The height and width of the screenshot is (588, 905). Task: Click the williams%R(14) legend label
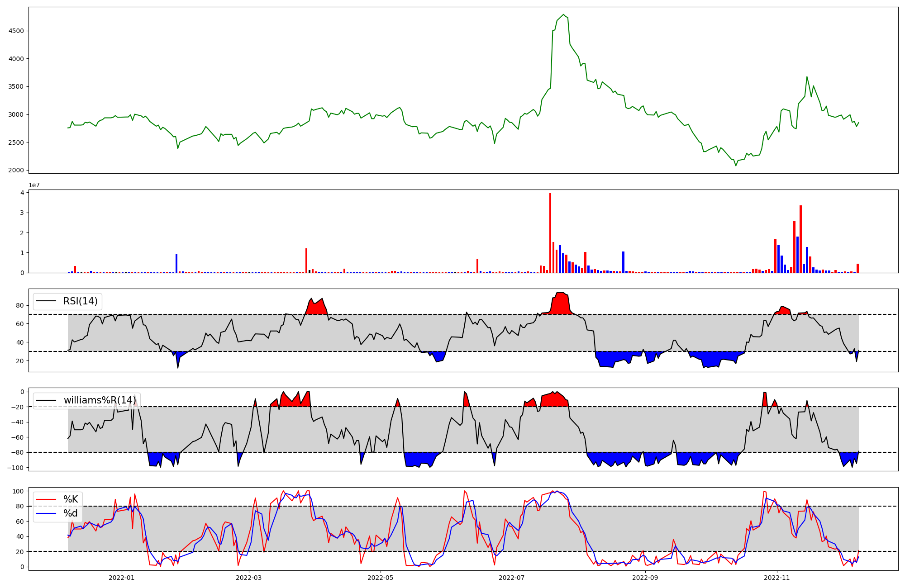(100, 400)
